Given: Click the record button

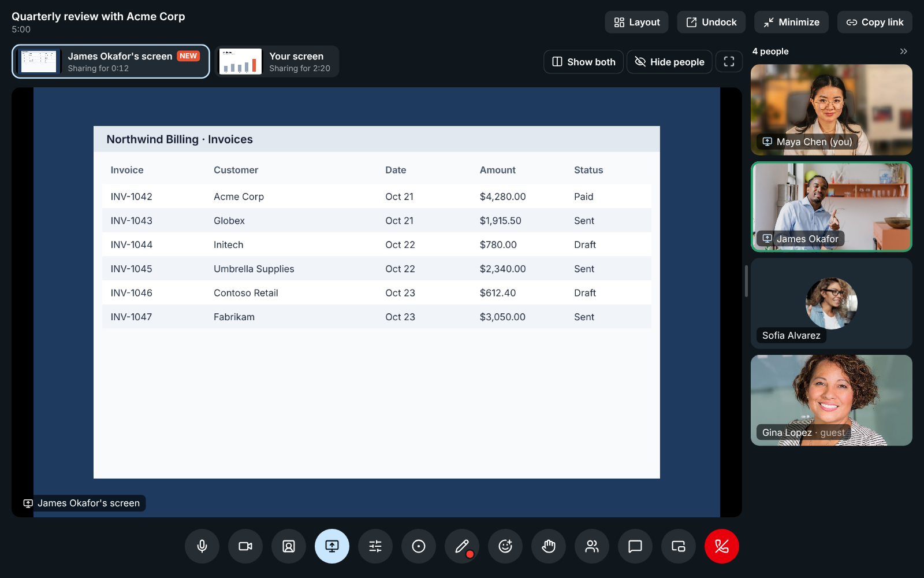Looking at the screenshot, I should click(419, 546).
